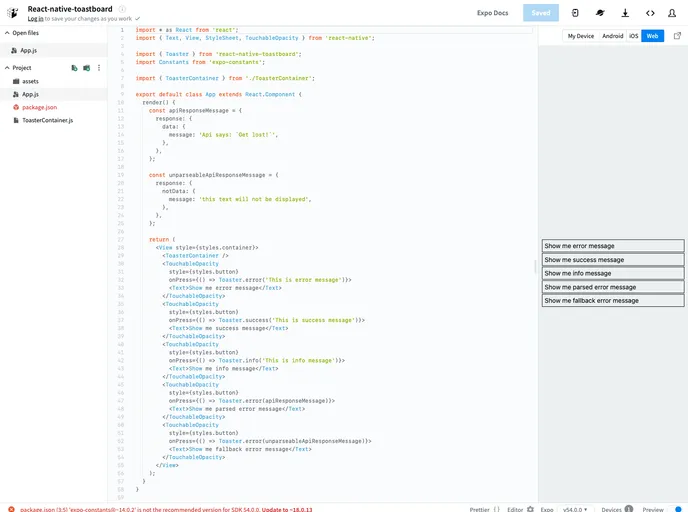Click the Update to ~18.0.13 link
The image size is (688, 512).
(x=287, y=509)
